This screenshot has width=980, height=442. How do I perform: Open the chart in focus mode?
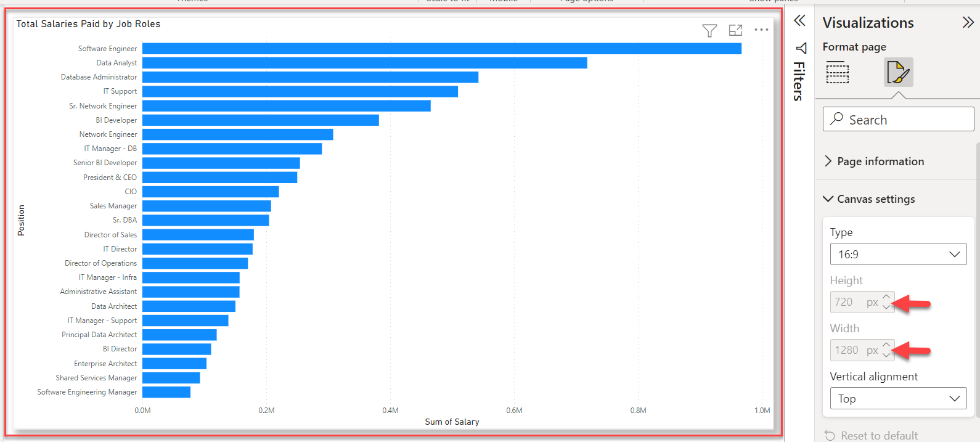tap(735, 30)
